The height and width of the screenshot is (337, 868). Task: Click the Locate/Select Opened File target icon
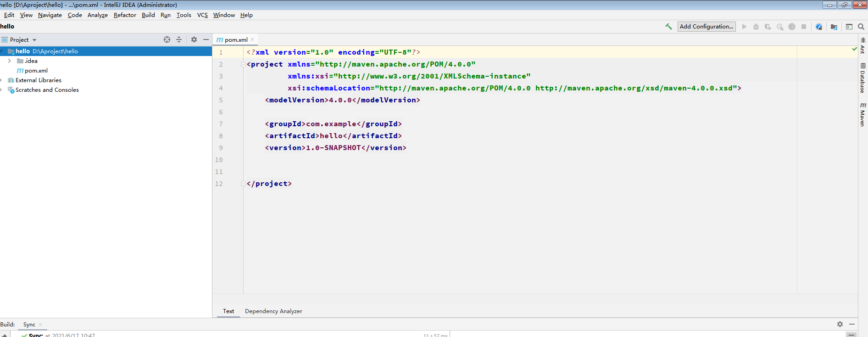pos(167,39)
